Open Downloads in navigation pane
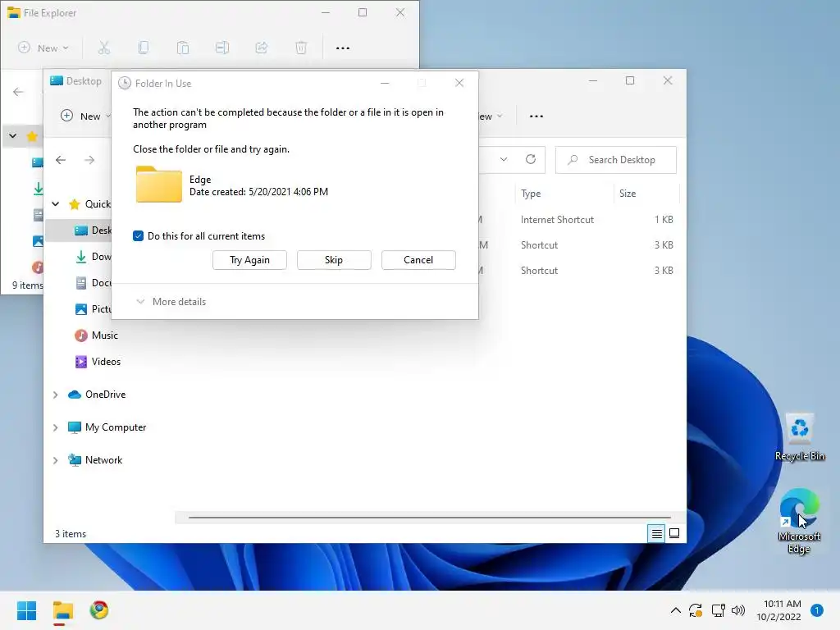The image size is (840, 630). coord(93,257)
